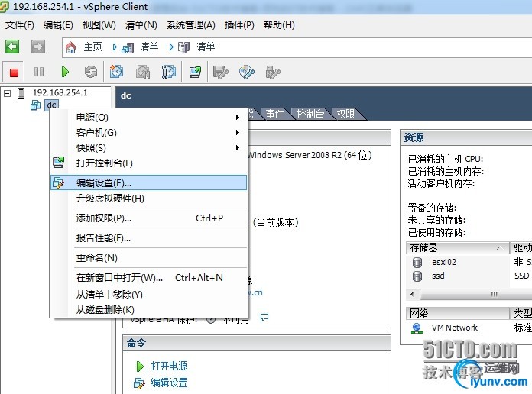Open the 文件(F) menu
This screenshot has height=394, width=532.
point(20,25)
